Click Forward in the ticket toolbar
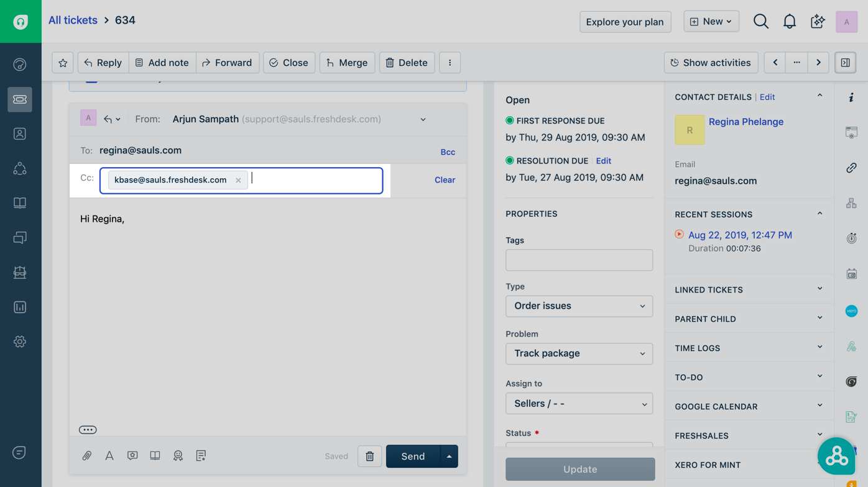The image size is (868, 487). [x=228, y=63]
